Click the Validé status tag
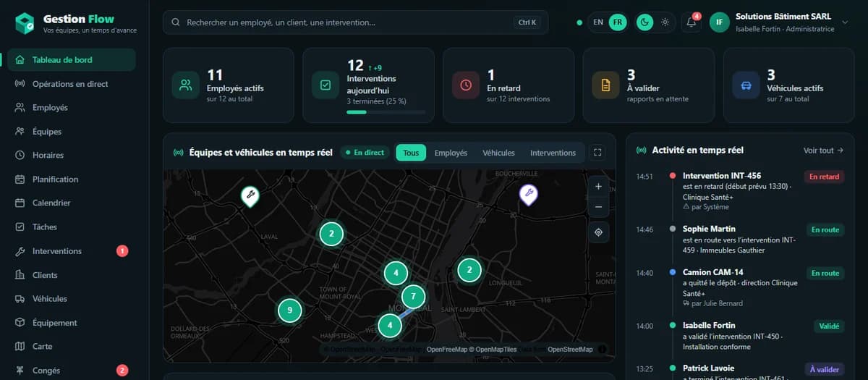Screen dimensions: 868x380 coord(829,326)
